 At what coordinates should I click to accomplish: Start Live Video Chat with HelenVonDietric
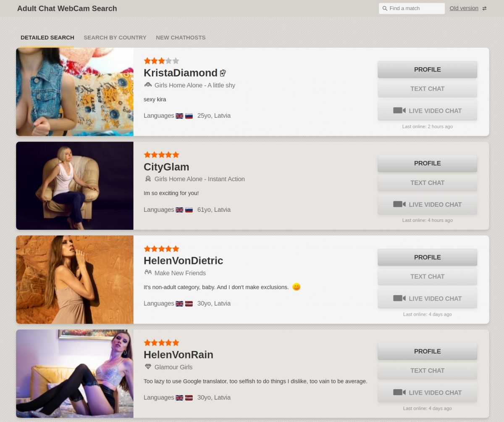427,298
